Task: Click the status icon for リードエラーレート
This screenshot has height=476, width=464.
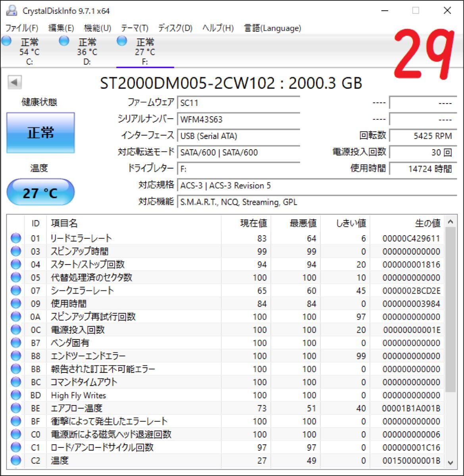Action: click(x=16, y=238)
